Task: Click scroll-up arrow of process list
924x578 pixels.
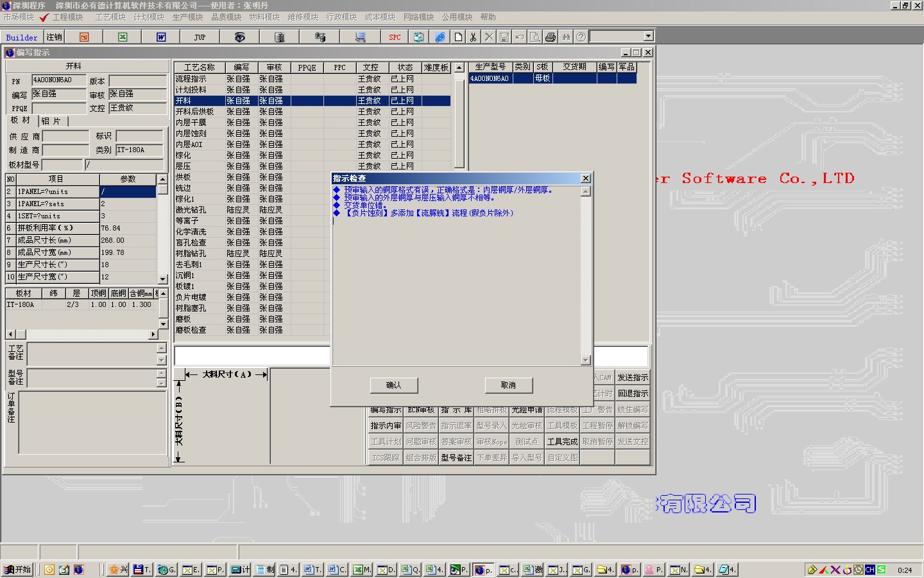Action: [459, 67]
